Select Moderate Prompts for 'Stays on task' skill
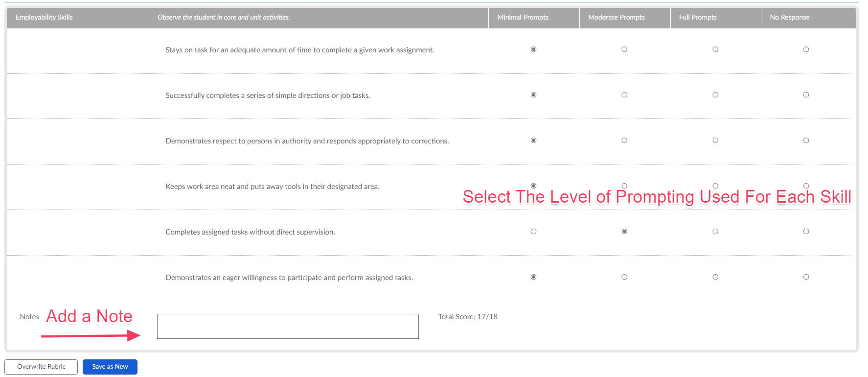Viewport: 868px width, 377px height. (624, 49)
